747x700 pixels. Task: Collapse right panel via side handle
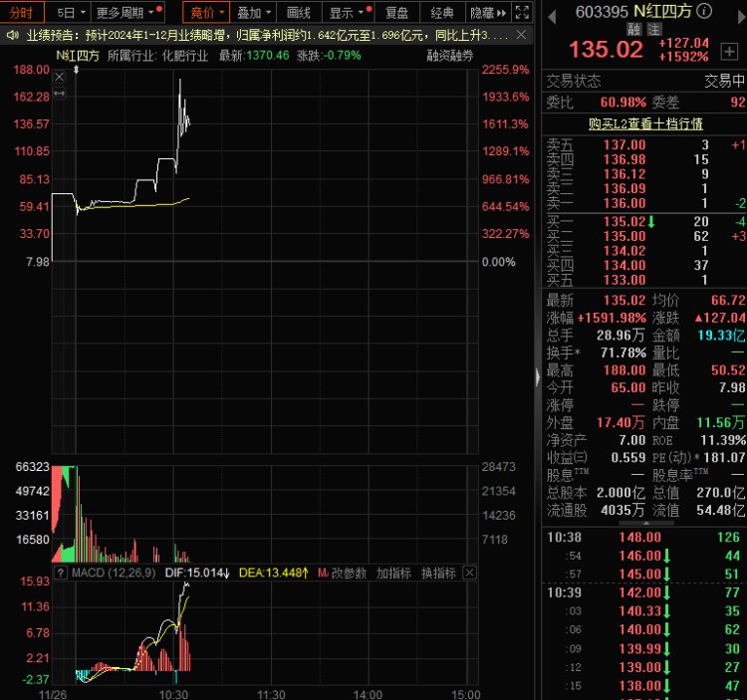pos(538,377)
